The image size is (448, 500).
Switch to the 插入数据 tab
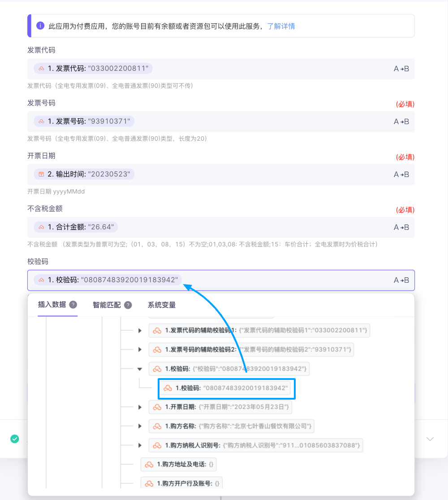52,305
